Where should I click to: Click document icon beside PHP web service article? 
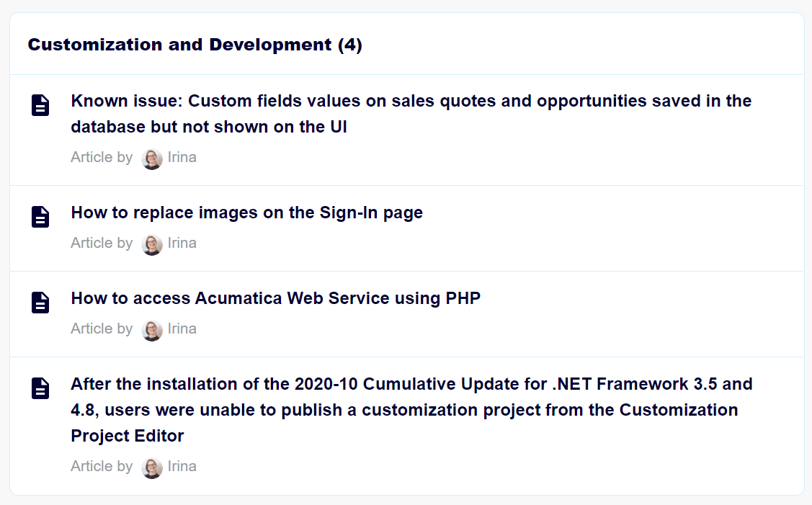(x=40, y=303)
